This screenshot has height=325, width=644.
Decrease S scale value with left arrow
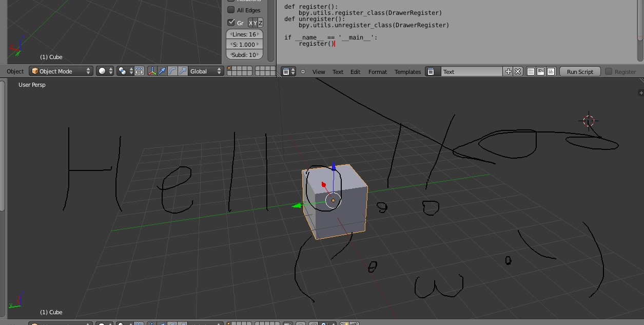click(x=230, y=45)
